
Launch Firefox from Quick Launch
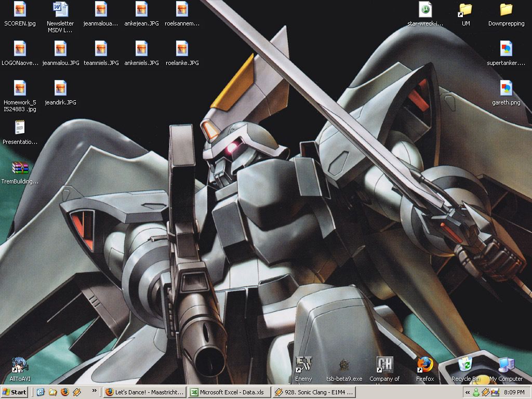coord(65,392)
